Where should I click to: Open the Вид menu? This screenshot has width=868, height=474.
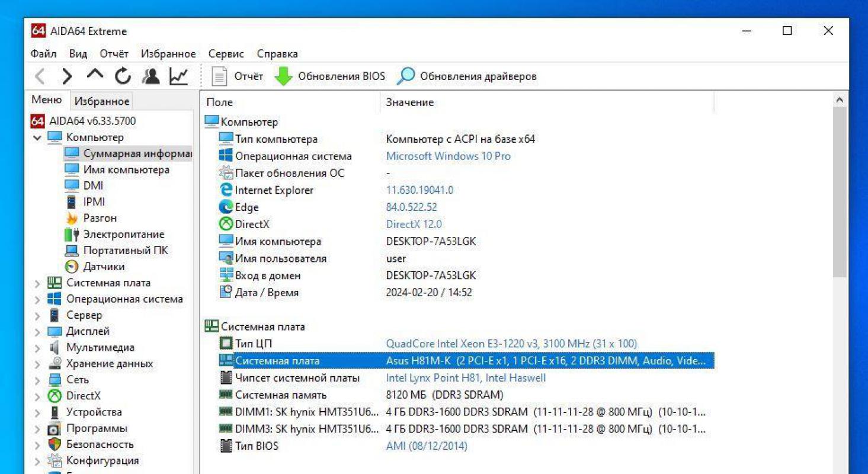(x=78, y=54)
